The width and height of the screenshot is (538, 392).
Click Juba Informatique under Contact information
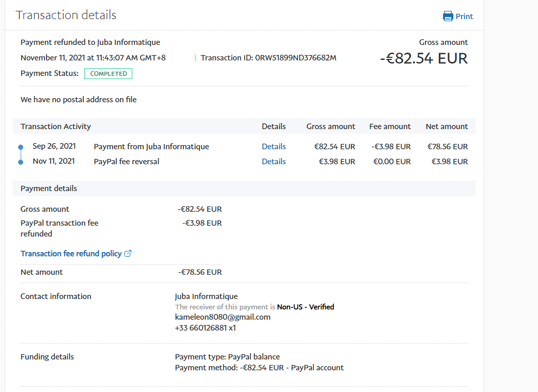(x=206, y=296)
